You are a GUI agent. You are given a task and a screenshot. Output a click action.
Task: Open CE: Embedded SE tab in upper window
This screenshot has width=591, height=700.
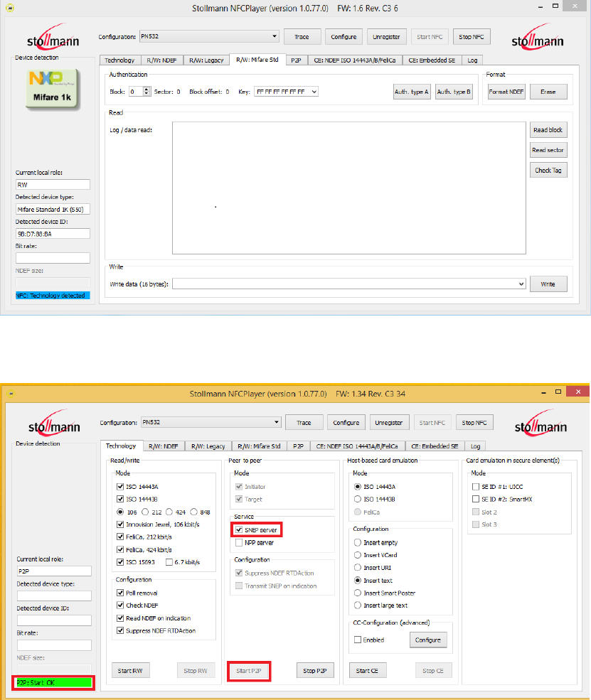tap(432, 60)
